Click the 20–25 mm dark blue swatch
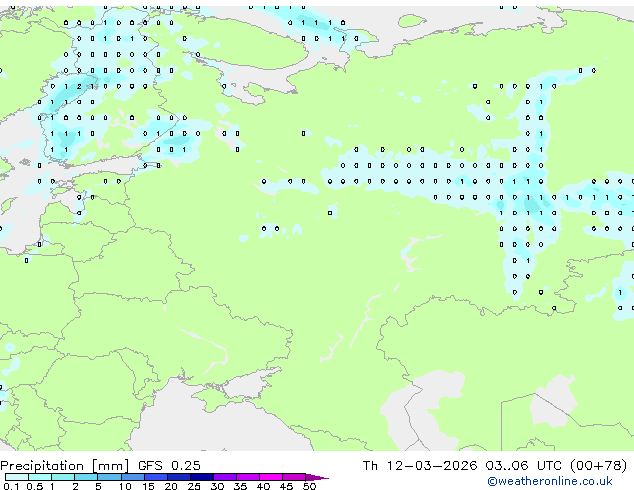The image size is (634, 490). coord(179,477)
